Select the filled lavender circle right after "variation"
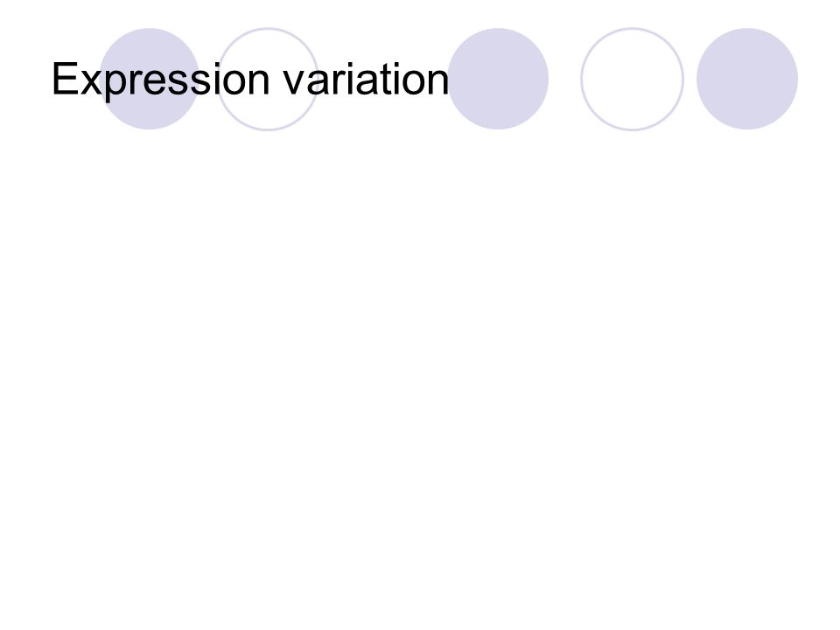The image size is (840, 630). (498, 79)
